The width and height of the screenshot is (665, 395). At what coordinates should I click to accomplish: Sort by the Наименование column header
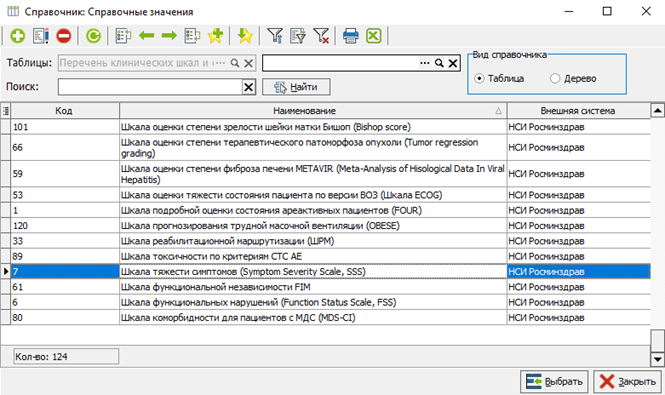click(313, 111)
